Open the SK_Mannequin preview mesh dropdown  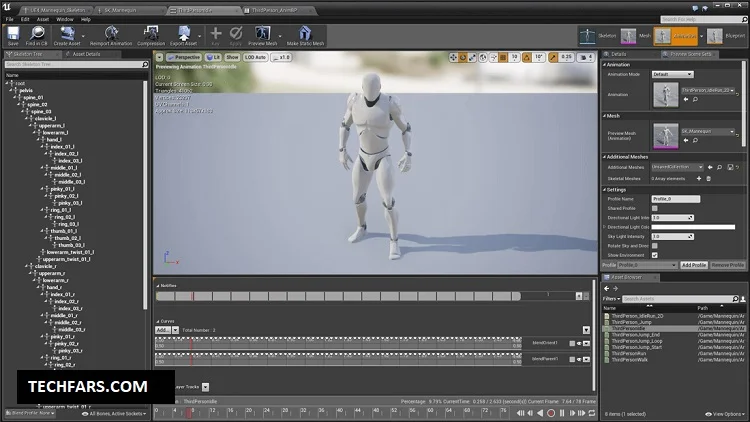(708, 131)
